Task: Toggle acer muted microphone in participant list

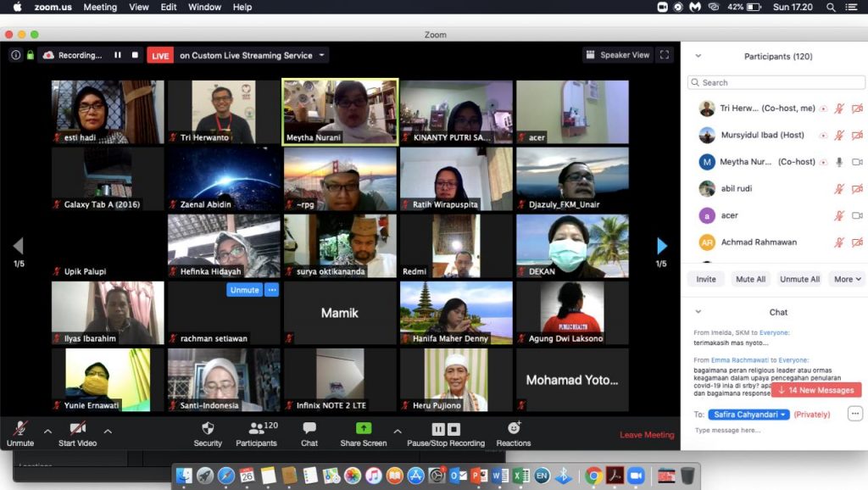Action: [839, 215]
